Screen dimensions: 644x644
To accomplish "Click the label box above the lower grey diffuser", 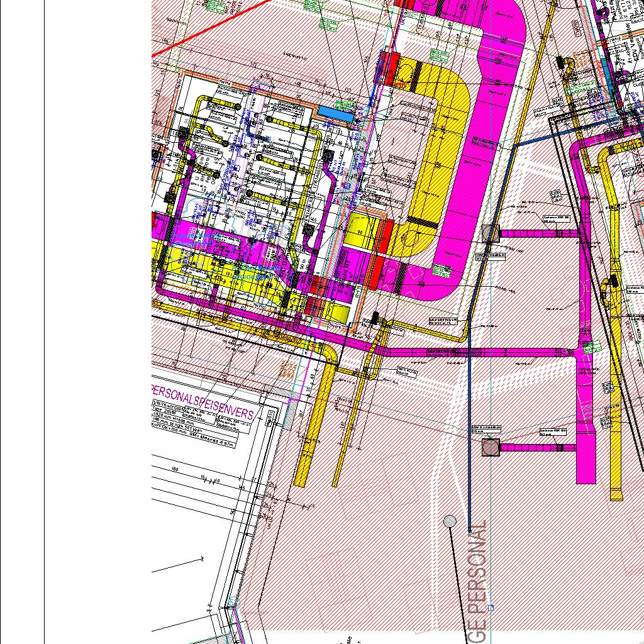I will (486, 429).
